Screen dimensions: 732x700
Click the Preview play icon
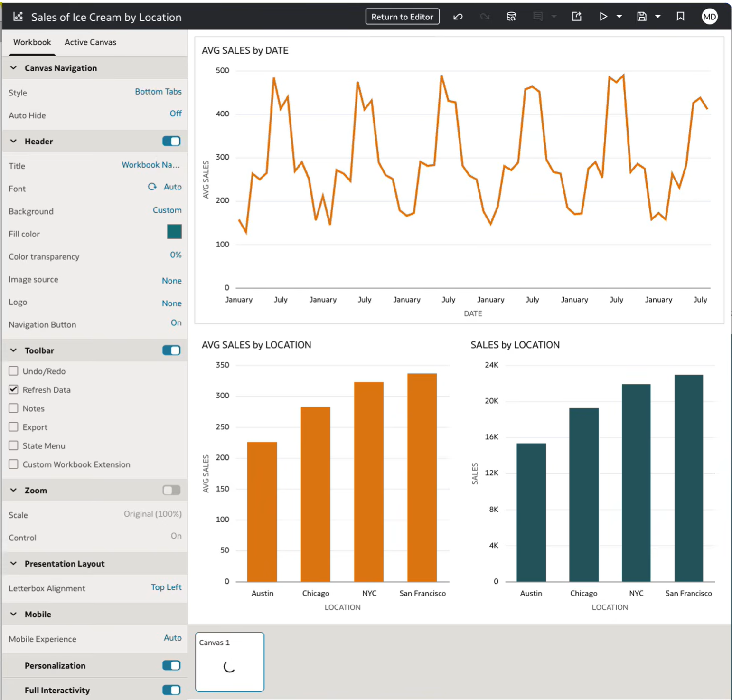pos(603,17)
